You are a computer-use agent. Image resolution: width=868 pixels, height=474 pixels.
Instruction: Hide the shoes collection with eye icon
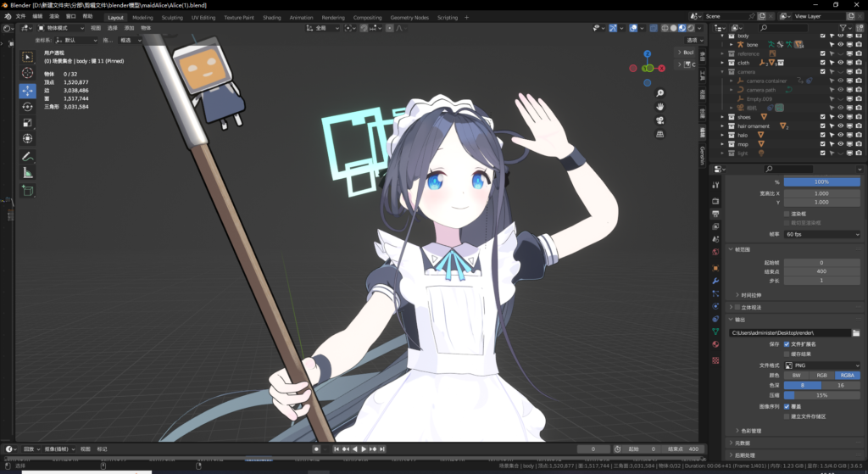pyautogui.click(x=840, y=117)
